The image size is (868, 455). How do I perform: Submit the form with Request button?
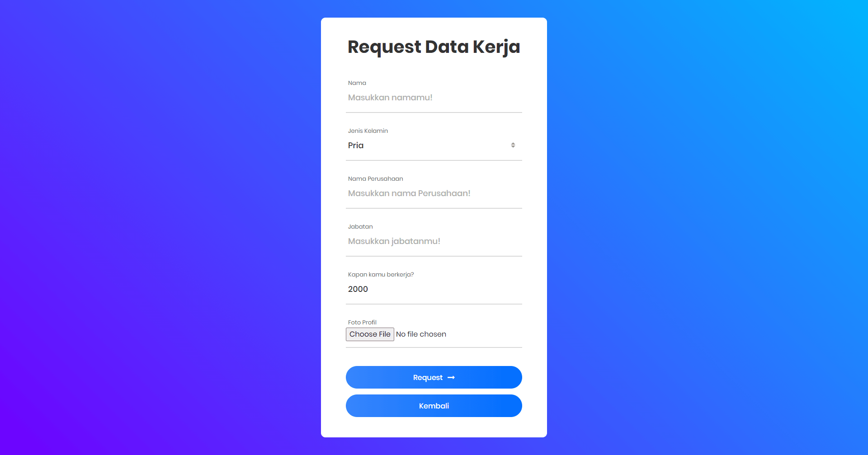tap(434, 377)
